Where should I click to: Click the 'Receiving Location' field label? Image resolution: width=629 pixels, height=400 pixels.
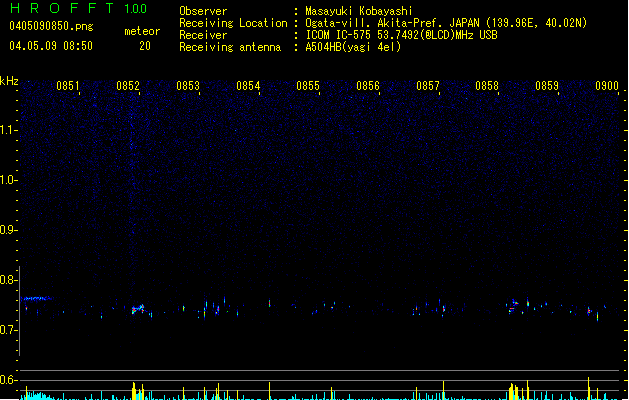point(233,23)
